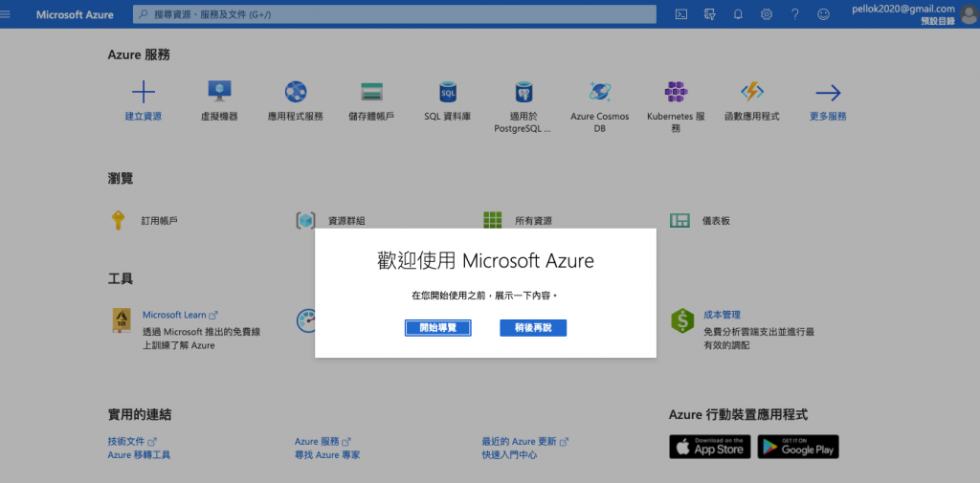Screen dimensions: 980x483
Task: Click the App Store download badge
Action: (x=710, y=447)
